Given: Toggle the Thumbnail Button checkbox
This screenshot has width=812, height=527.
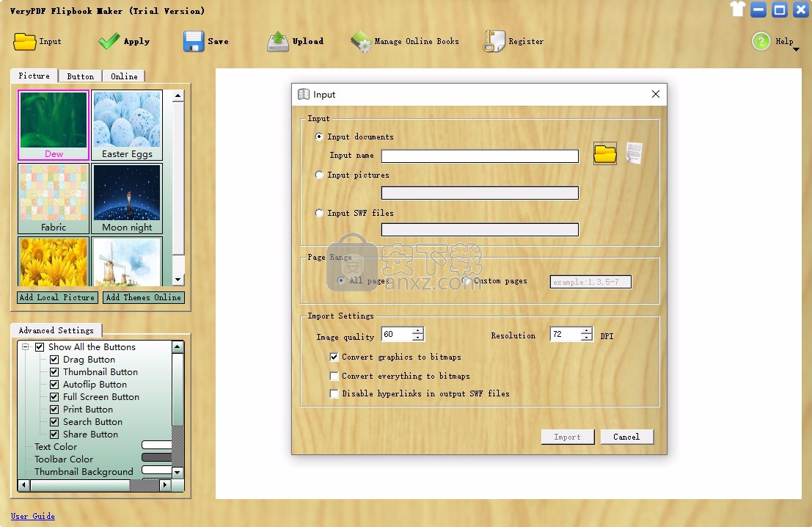Looking at the screenshot, I should point(54,372).
